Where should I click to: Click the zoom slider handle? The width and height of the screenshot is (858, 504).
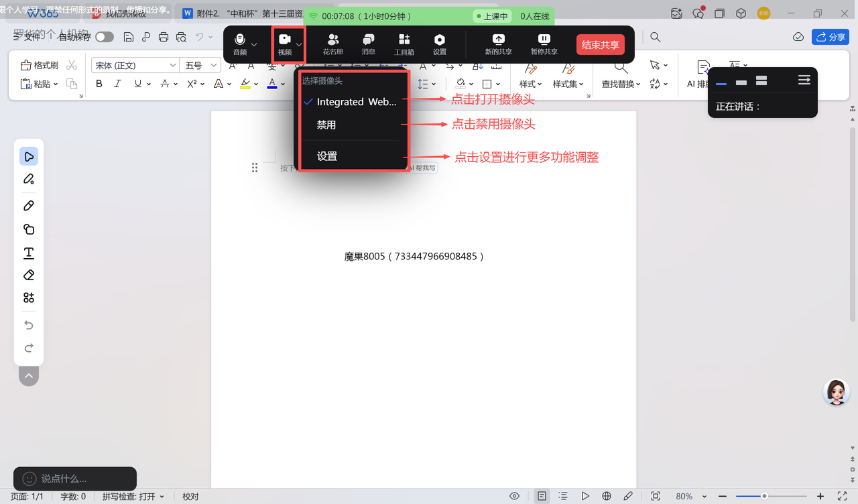pos(764,496)
